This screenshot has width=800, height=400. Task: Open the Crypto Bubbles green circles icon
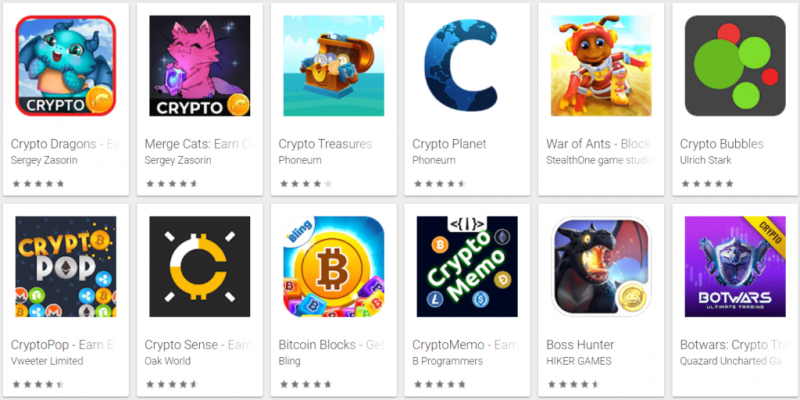[735, 66]
